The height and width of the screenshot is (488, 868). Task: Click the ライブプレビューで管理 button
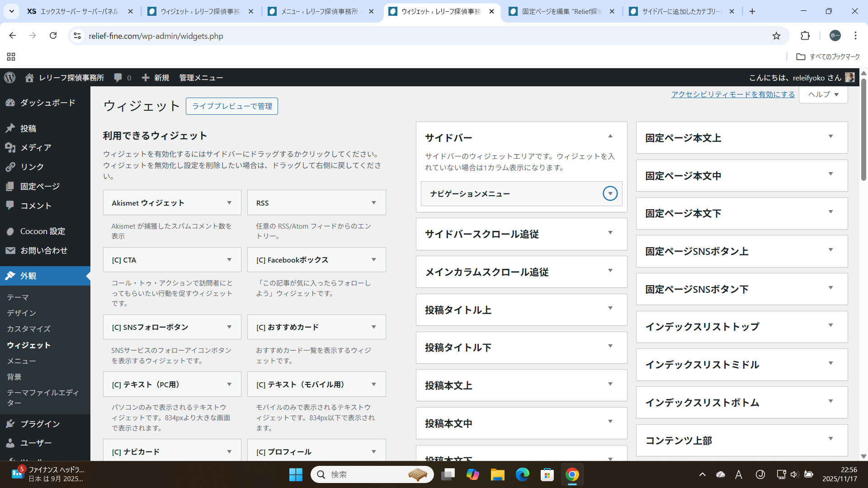point(232,106)
